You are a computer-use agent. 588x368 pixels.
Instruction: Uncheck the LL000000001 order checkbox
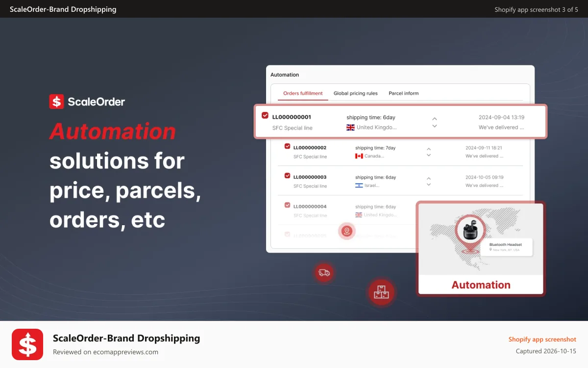coord(265,116)
